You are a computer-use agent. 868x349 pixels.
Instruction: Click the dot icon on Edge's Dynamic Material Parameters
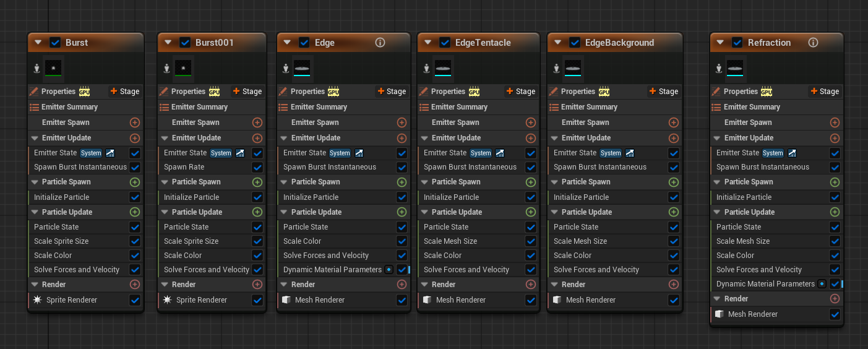(389, 270)
